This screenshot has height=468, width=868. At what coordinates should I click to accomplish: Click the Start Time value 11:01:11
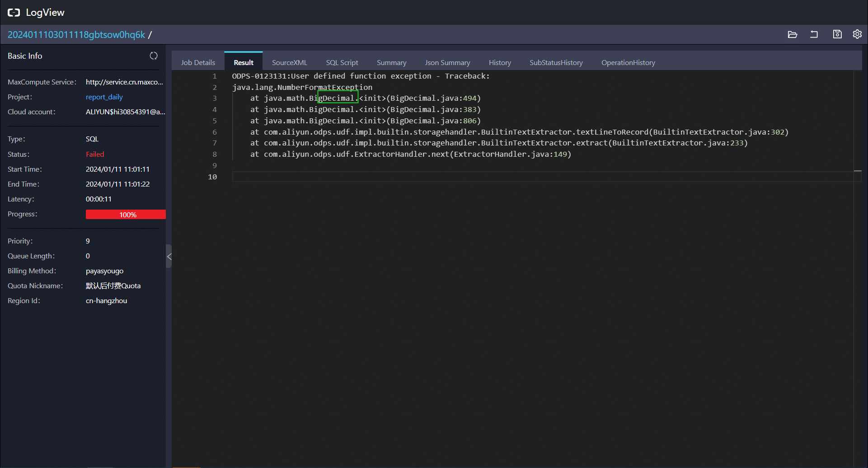click(x=117, y=169)
